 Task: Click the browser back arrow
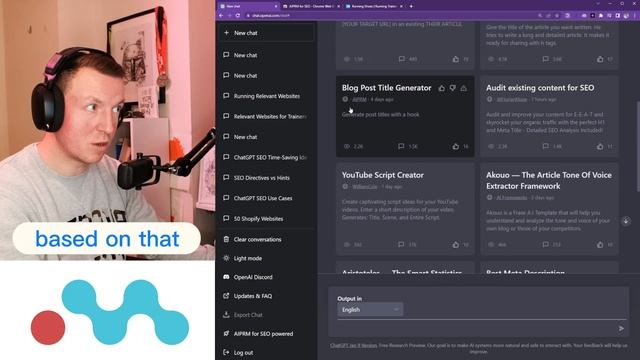point(221,16)
